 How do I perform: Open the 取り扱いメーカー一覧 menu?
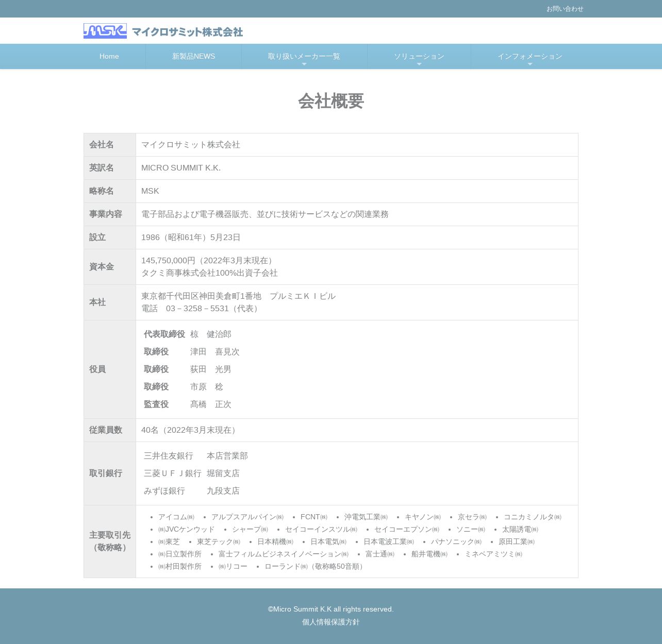304,56
